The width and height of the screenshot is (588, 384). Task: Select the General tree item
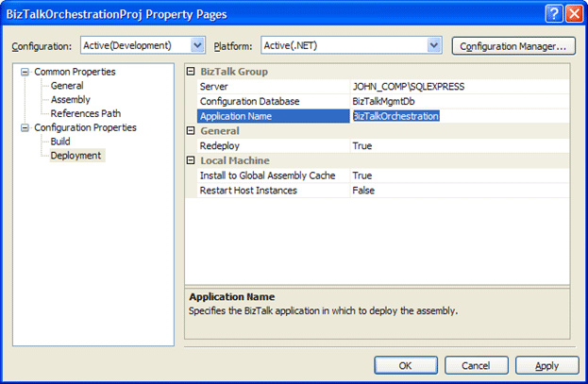67,86
